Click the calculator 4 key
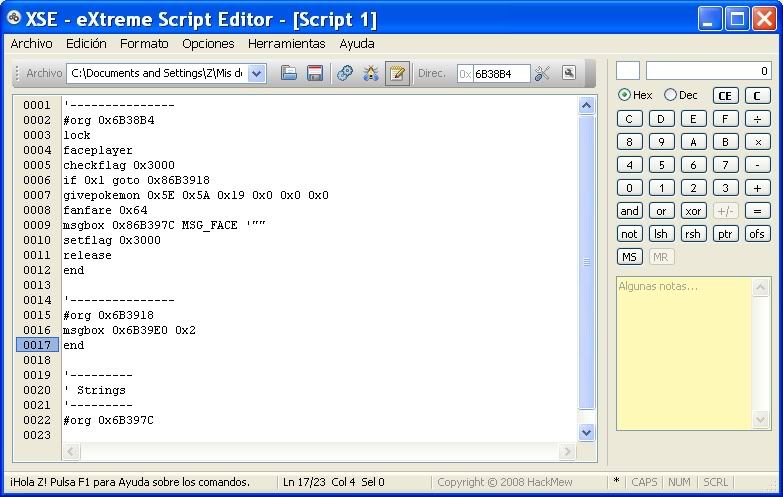 click(x=629, y=165)
